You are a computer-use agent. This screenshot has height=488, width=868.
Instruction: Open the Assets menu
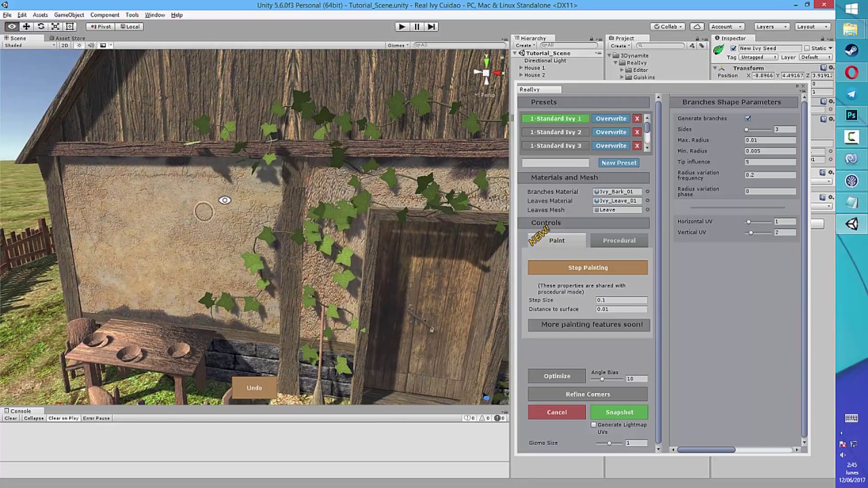pyautogui.click(x=40, y=15)
